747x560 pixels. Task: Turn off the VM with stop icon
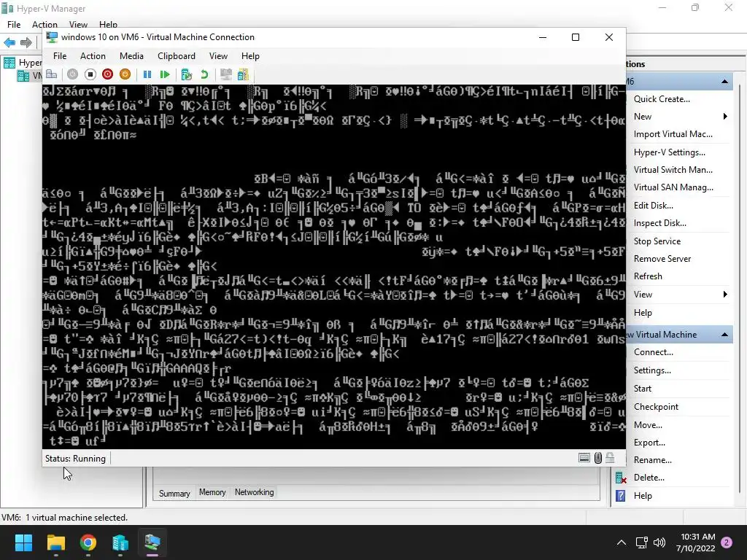90,74
